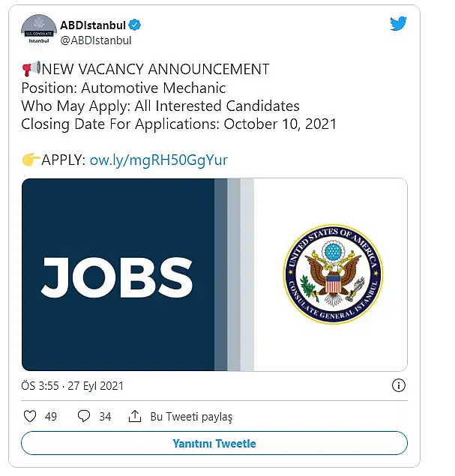Click the Consulate General Istanbul seal
This screenshot has height=476, width=455.
coord(333,274)
